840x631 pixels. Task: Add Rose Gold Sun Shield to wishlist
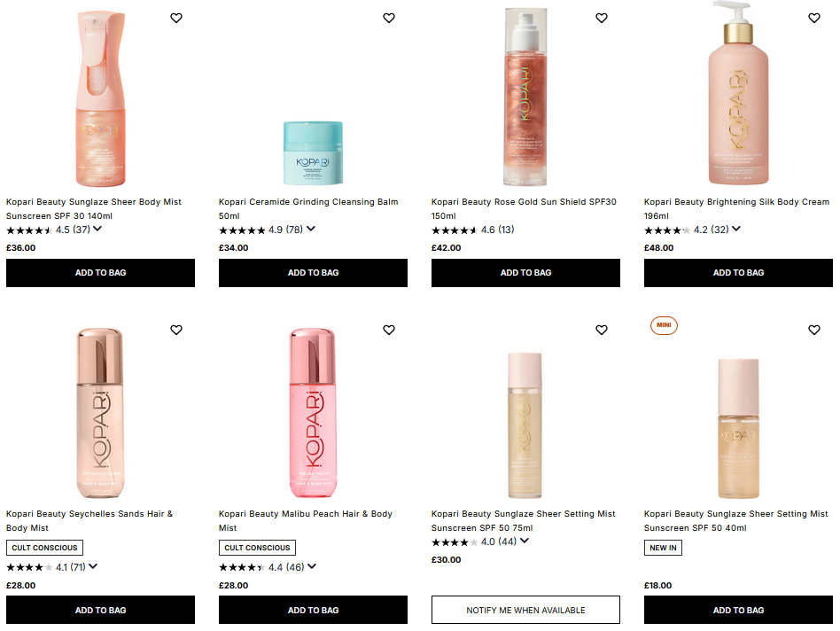click(x=601, y=18)
